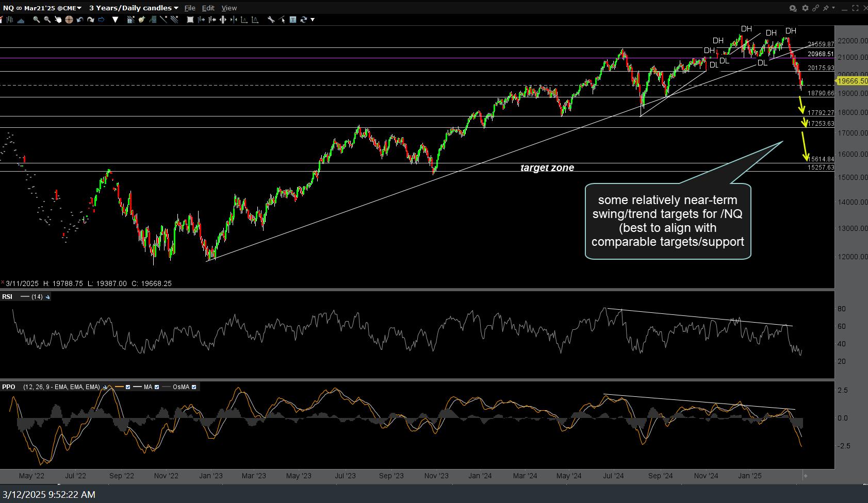Click the link sharing button top right
The height and width of the screenshot is (503, 868).
click(816, 8)
